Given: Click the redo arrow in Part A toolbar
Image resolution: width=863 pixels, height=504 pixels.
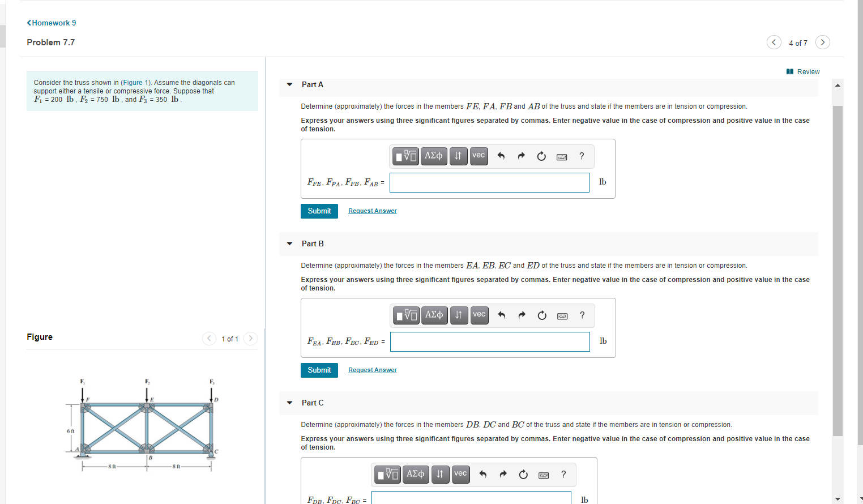Looking at the screenshot, I should (521, 156).
